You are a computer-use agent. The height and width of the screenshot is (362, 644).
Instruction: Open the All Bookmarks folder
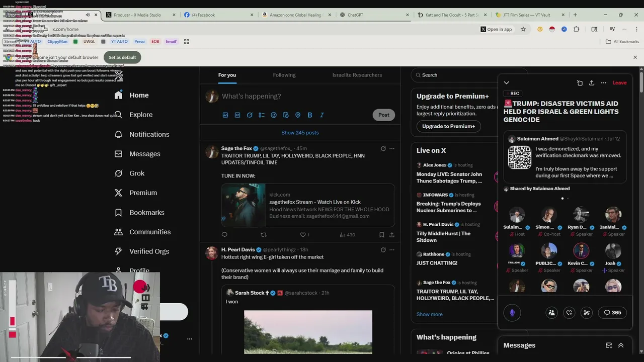[622, 42]
